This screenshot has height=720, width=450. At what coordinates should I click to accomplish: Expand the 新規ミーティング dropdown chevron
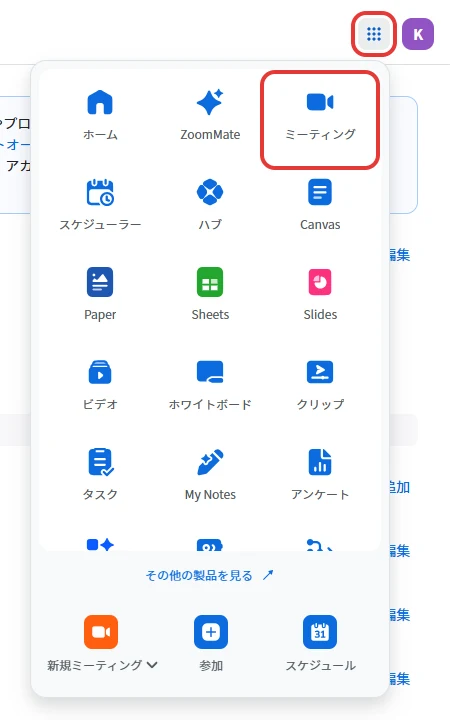point(152,665)
